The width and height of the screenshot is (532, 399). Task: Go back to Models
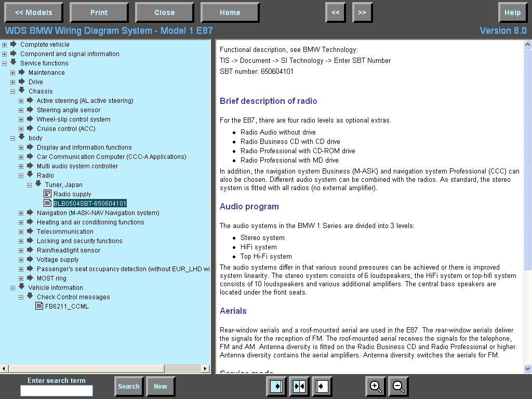[34, 12]
